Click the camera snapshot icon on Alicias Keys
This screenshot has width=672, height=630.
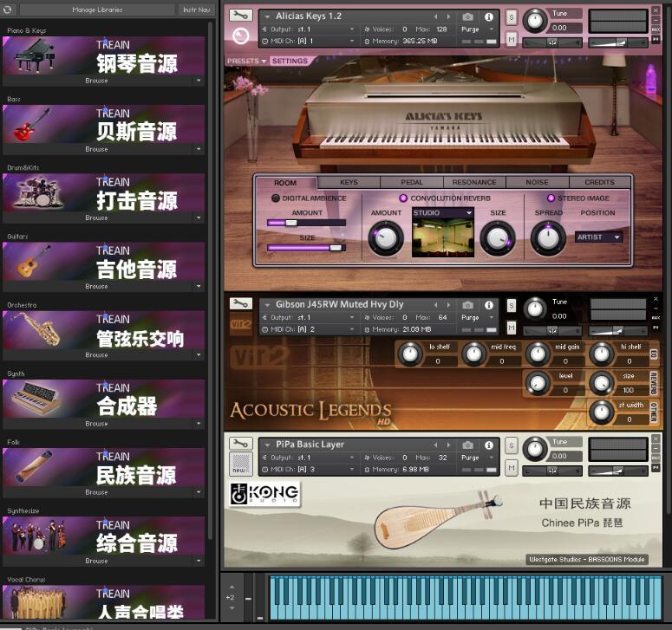tap(468, 16)
